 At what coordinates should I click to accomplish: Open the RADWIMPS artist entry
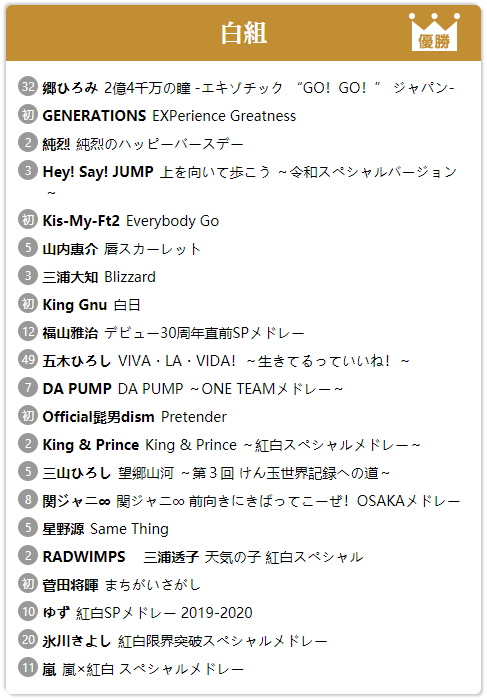84,557
